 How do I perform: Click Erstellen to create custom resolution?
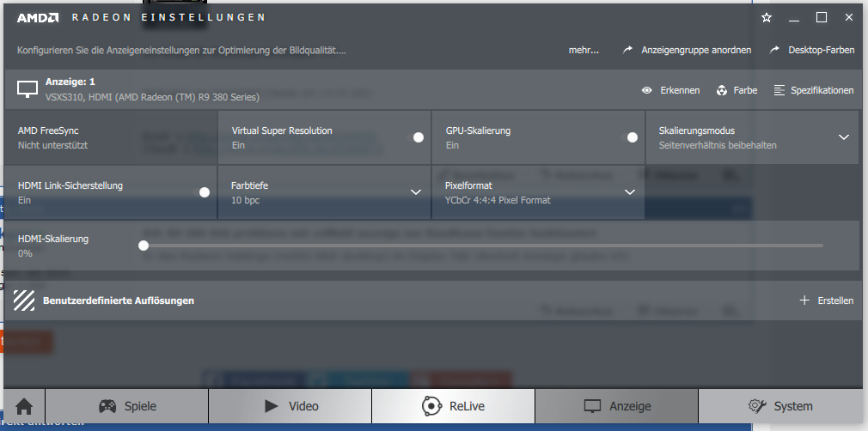[x=835, y=300]
